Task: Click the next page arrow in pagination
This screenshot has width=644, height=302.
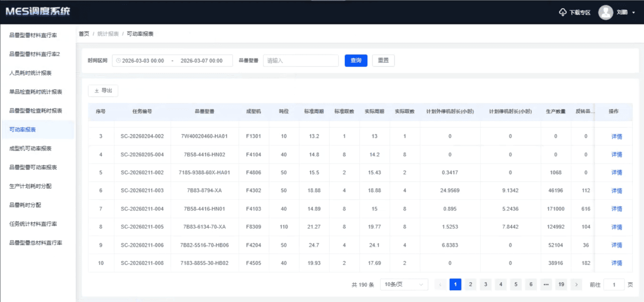Action: pyautogui.click(x=576, y=284)
